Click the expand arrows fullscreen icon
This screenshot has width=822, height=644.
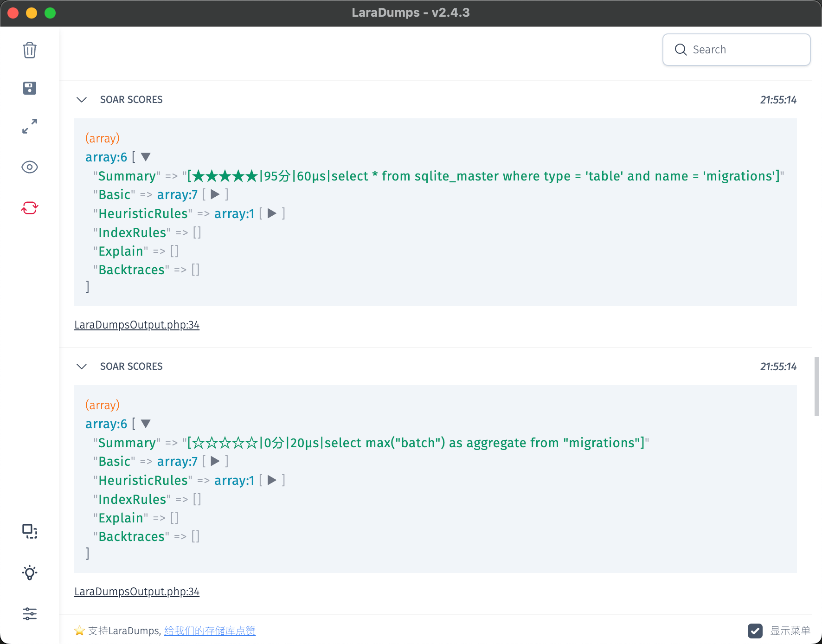coord(30,126)
